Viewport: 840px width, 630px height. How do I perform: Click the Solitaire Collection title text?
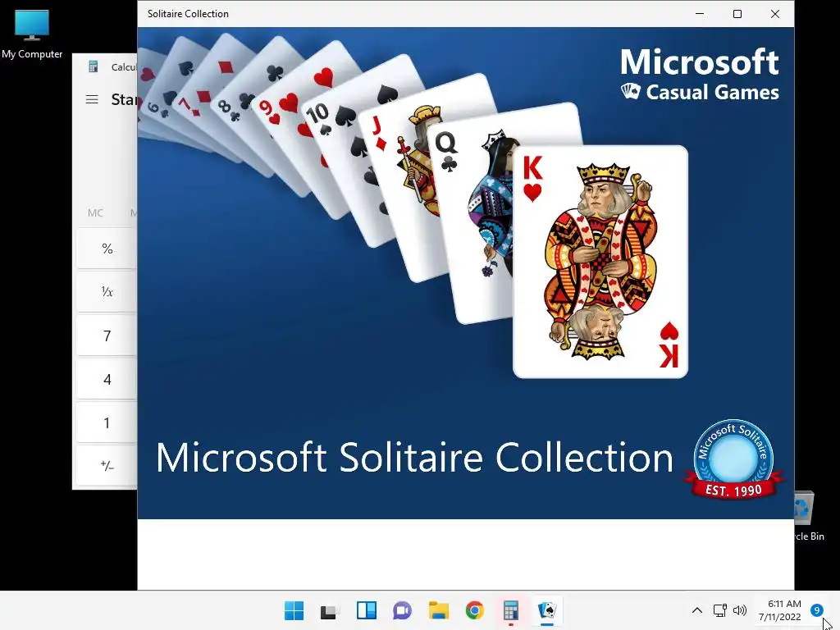coord(188,14)
